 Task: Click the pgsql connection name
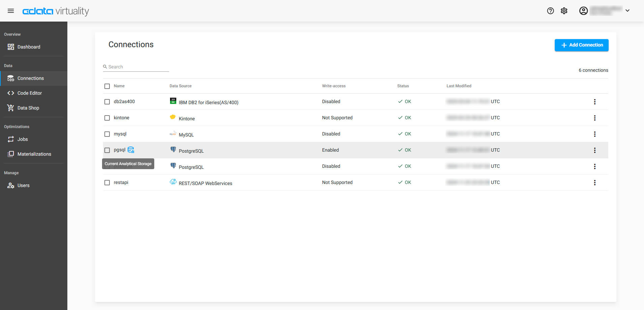[120, 150]
